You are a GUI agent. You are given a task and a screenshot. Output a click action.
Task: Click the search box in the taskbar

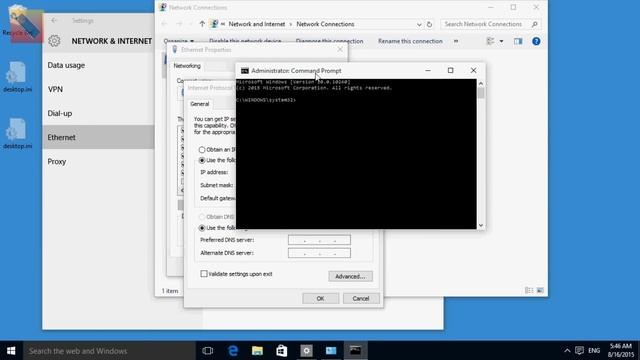(x=109, y=351)
